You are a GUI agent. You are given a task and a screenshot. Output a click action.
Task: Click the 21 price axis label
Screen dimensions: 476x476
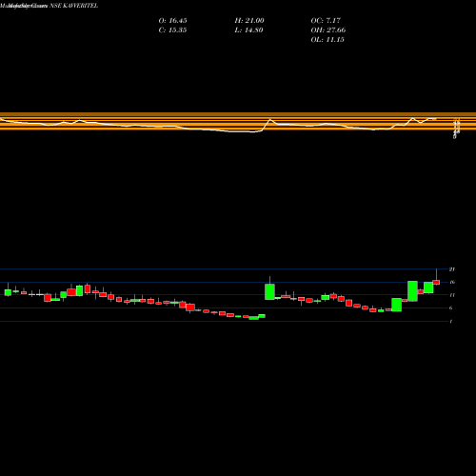coord(452,269)
